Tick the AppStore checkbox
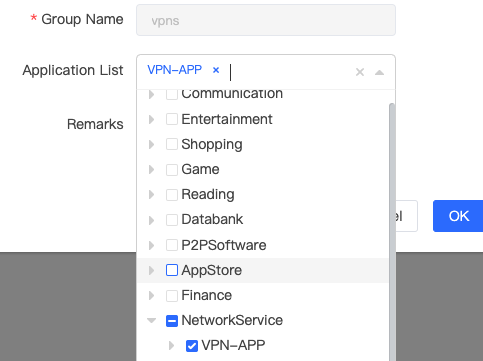This screenshot has height=361, width=483. tap(172, 270)
